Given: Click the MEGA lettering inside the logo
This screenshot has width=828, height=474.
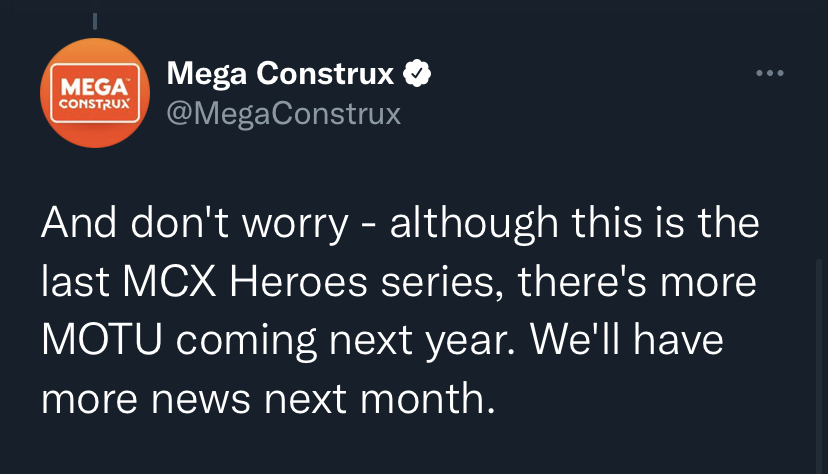Looking at the screenshot, I should [x=95, y=87].
